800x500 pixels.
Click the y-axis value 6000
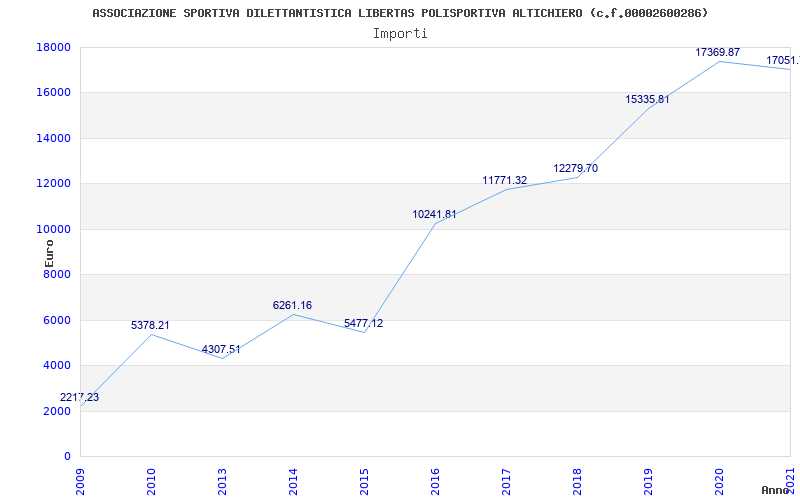coord(57,320)
